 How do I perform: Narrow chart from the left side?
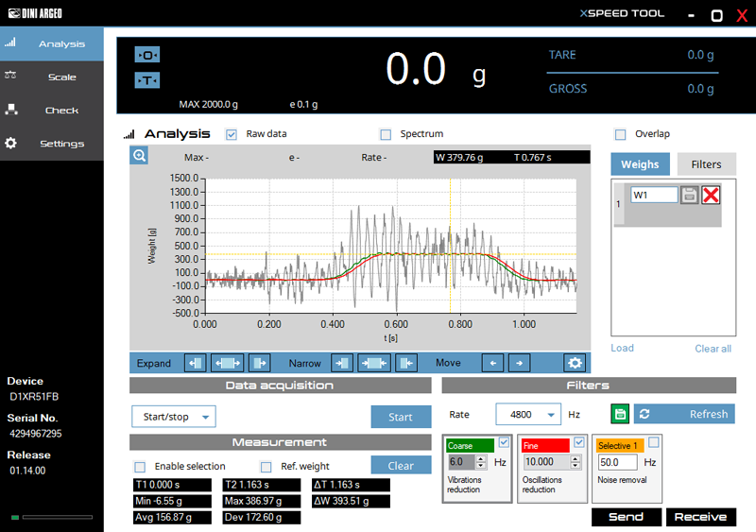pos(342,363)
